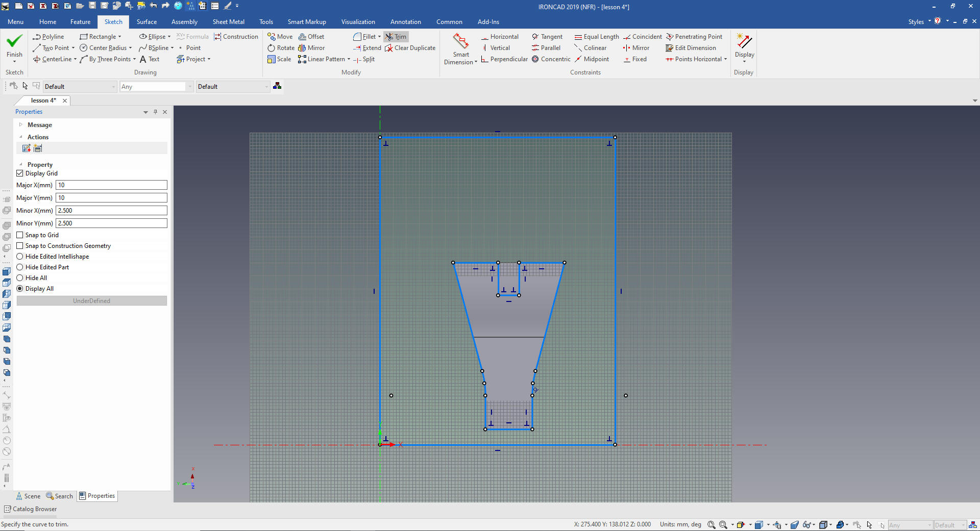Apply the Tangent constraint
The image size is (980, 531).
tap(547, 37)
